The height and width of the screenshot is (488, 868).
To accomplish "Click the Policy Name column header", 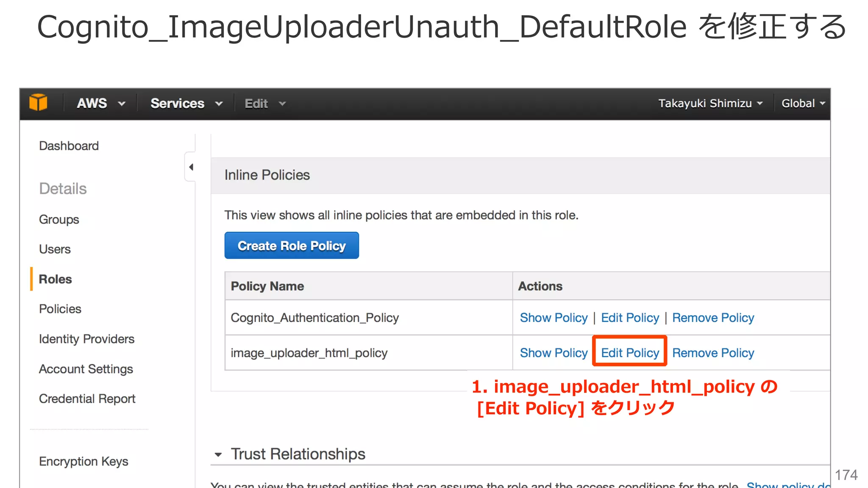I will click(x=369, y=286).
